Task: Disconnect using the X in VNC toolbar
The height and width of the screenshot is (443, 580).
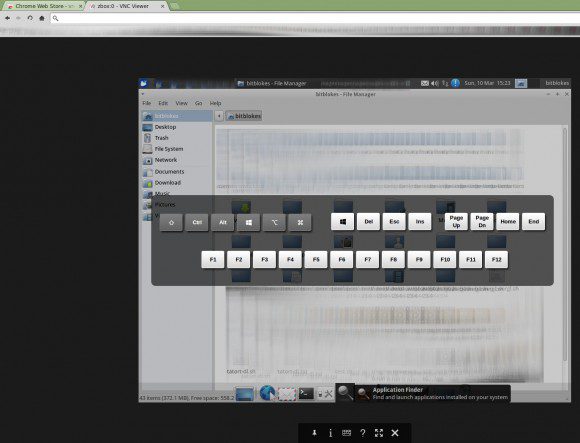Action: (x=395, y=433)
